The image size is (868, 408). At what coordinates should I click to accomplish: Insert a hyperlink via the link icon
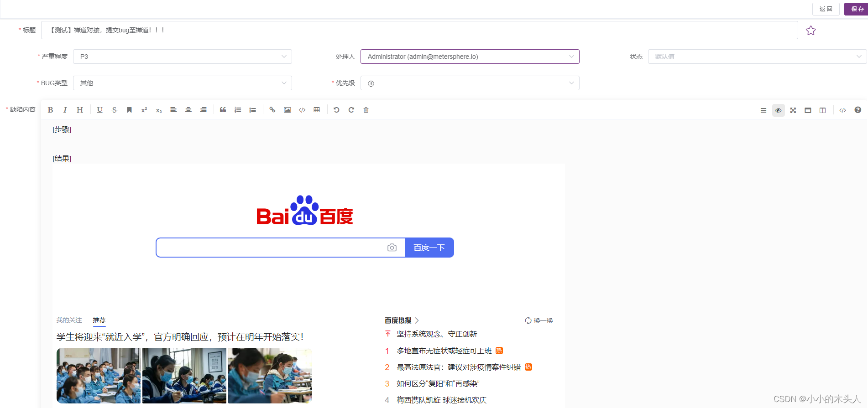(272, 110)
